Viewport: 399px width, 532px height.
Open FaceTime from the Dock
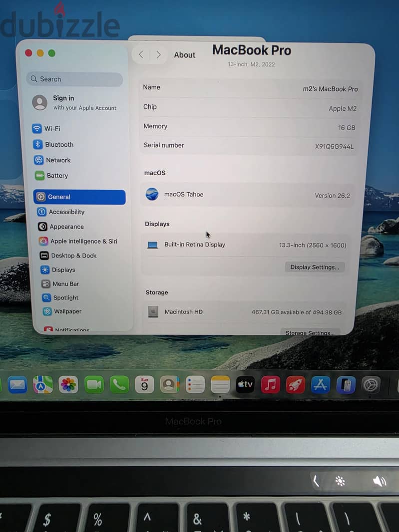click(x=94, y=385)
